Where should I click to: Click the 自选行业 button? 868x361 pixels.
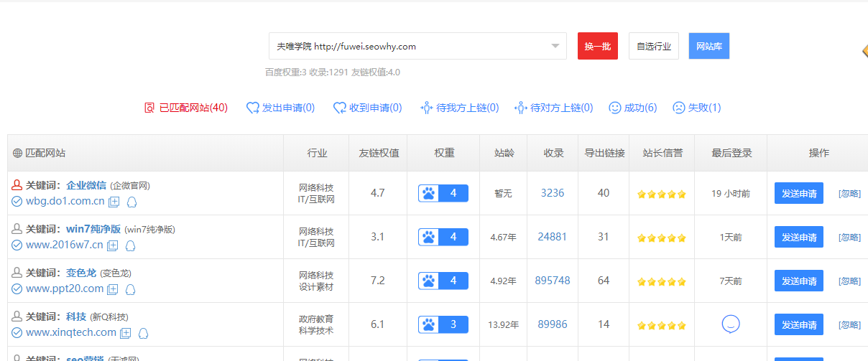(653, 46)
